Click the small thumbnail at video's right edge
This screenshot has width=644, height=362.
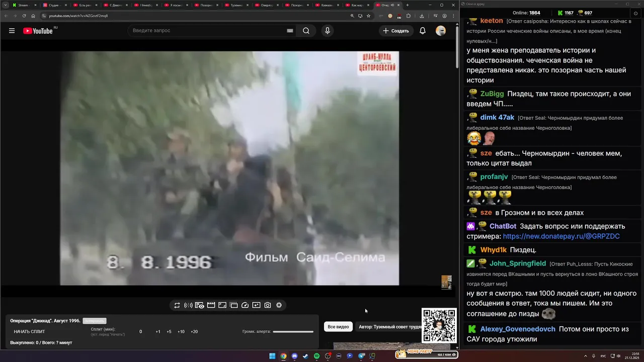click(x=446, y=282)
